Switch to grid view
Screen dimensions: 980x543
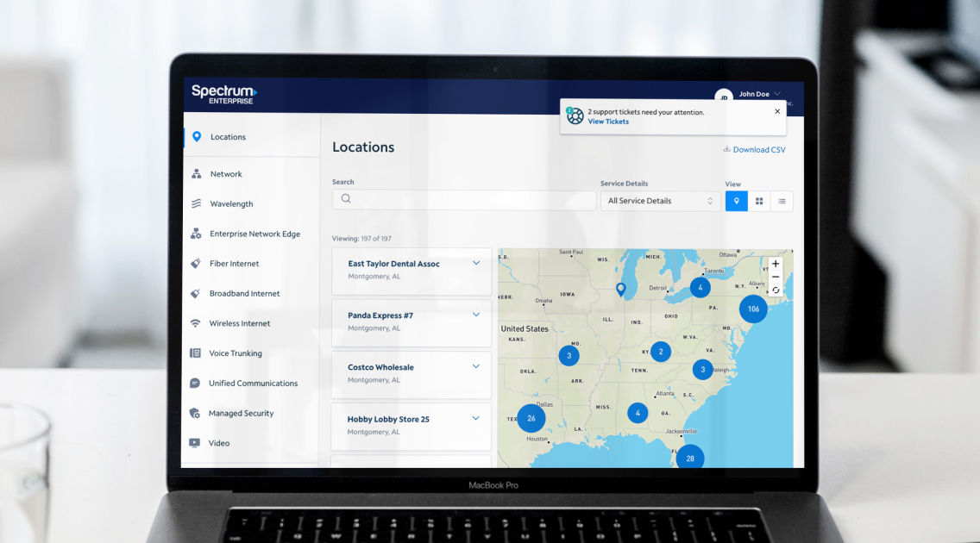point(759,201)
